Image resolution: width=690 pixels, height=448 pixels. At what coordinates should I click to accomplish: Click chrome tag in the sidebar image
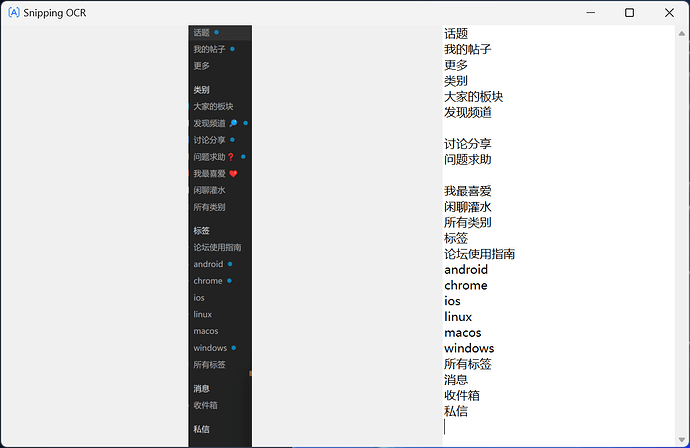click(208, 281)
